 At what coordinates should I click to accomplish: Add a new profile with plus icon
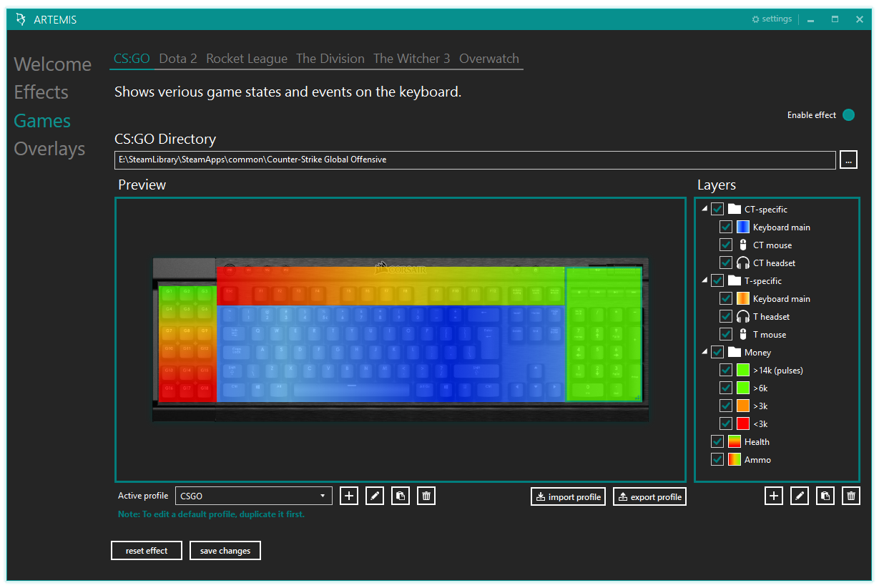(349, 496)
